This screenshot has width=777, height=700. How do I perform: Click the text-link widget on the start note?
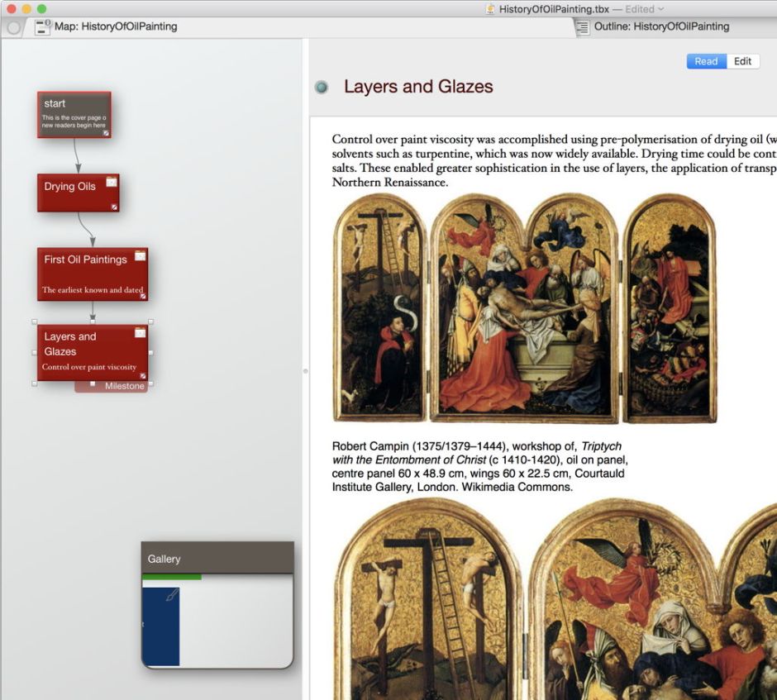tap(106, 132)
